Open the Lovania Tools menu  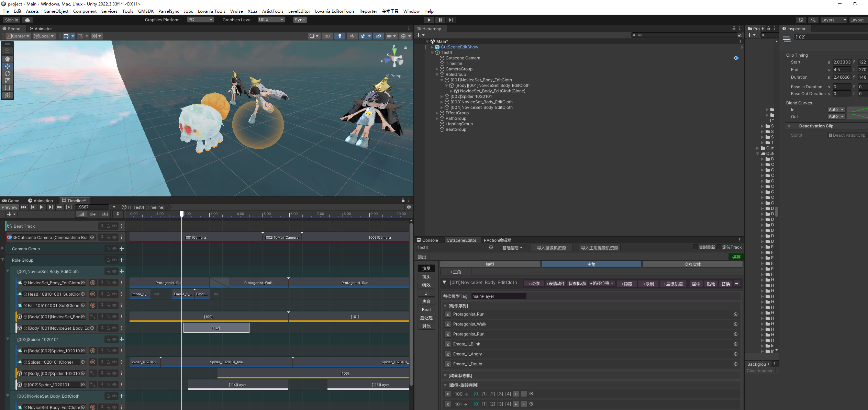point(211,11)
